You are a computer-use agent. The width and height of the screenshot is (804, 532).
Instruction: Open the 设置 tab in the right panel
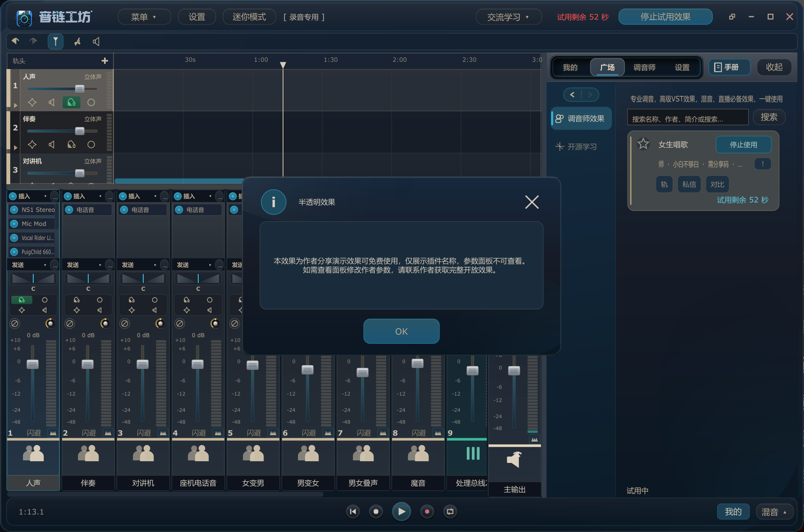coord(682,67)
